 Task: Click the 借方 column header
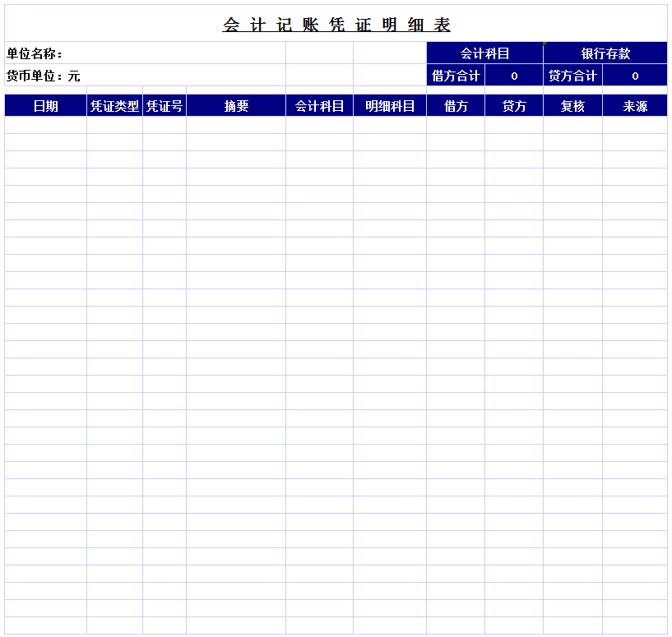pyautogui.click(x=456, y=106)
